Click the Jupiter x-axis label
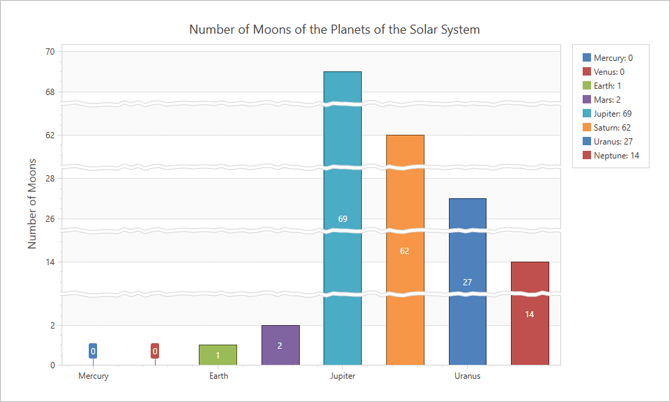 (x=342, y=377)
